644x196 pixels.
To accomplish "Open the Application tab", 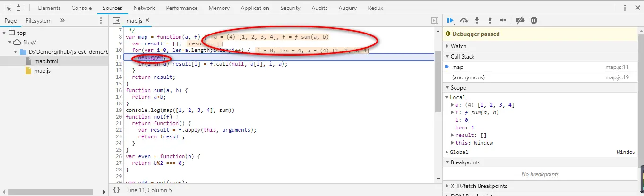I will [x=255, y=8].
